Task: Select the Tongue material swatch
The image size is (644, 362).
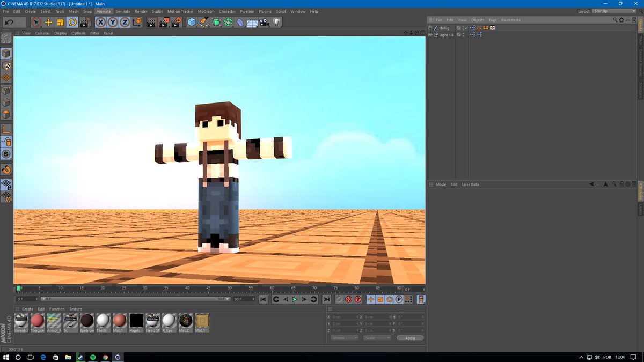Action: (37, 322)
